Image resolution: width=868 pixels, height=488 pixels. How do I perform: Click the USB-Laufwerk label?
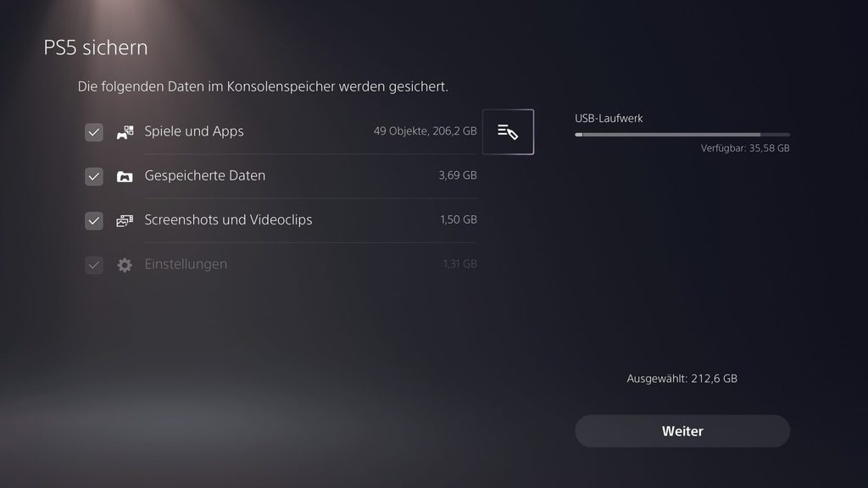pos(609,119)
